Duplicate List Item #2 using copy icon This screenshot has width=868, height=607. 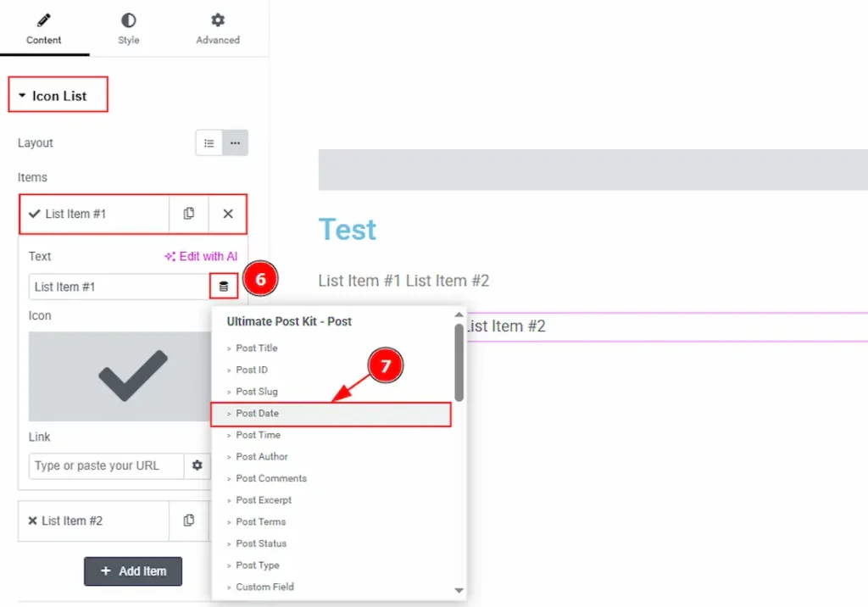pyautogui.click(x=188, y=521)
